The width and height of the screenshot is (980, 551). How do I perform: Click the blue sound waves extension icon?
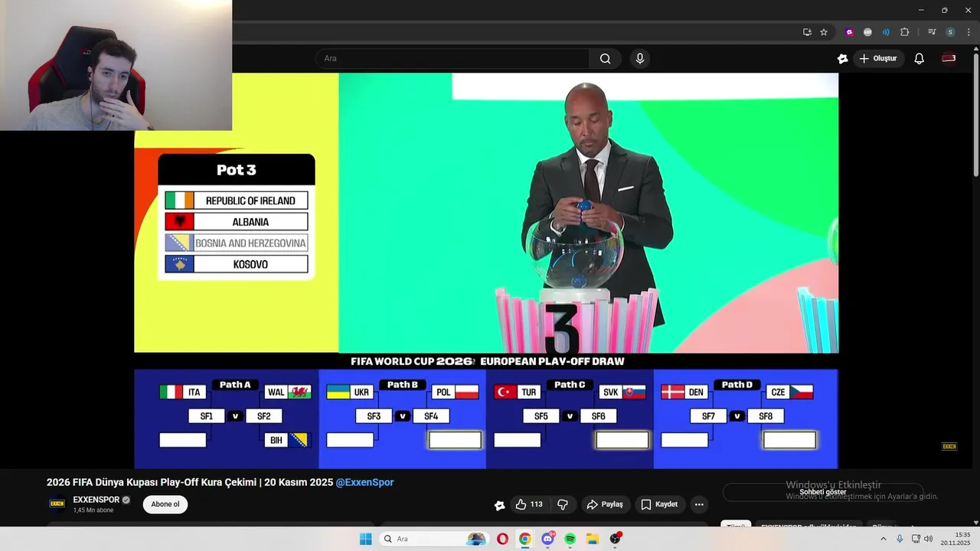click(x=886, y=32)
